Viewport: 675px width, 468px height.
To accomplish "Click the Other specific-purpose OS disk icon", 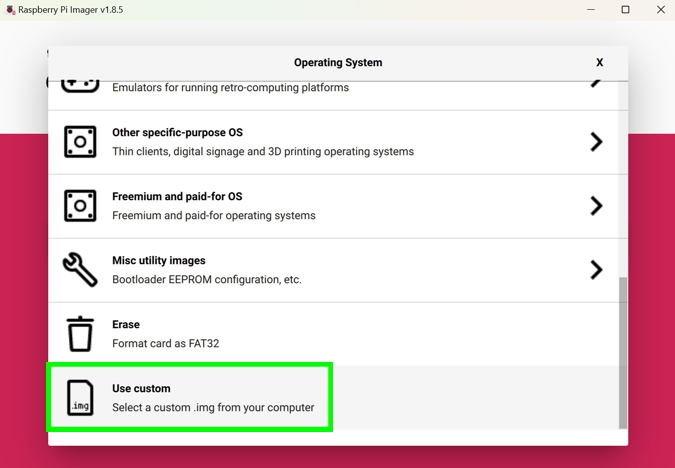I will coord(80,142).
